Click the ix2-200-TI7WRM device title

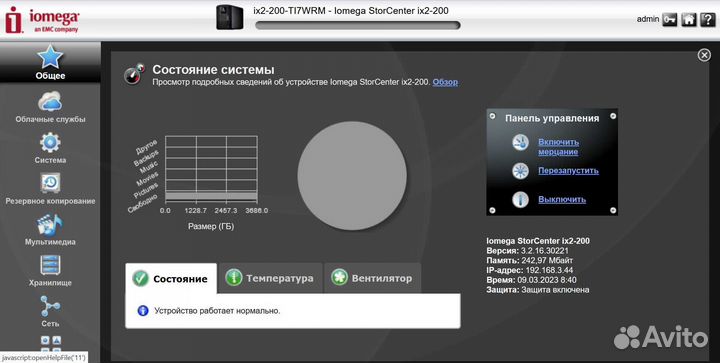(x=351, y=11)
